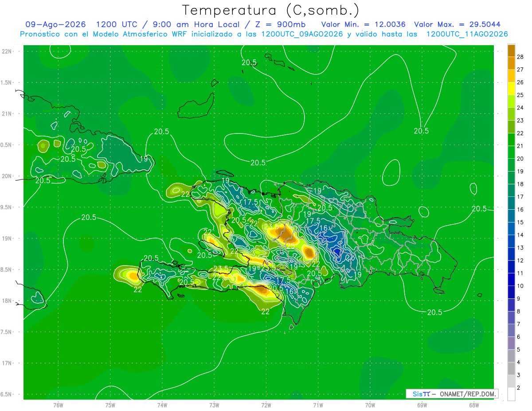Click the title 'Temperatura (C,somb.)'
Screen dimensions: 532x411
click(x=271, y=10)
